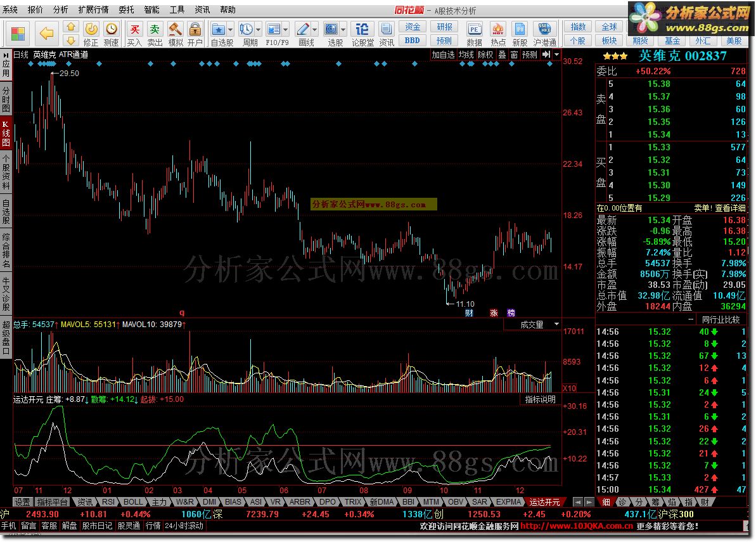Screen dimensions: 756x542
Task: Click the yellow down arrow icon
Action: click(x=71, y=41)
